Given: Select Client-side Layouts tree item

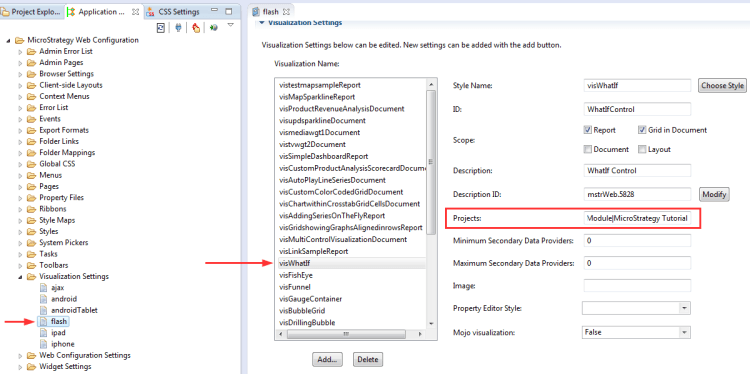Looking at the screenshot, I should [x=71, y=85].
